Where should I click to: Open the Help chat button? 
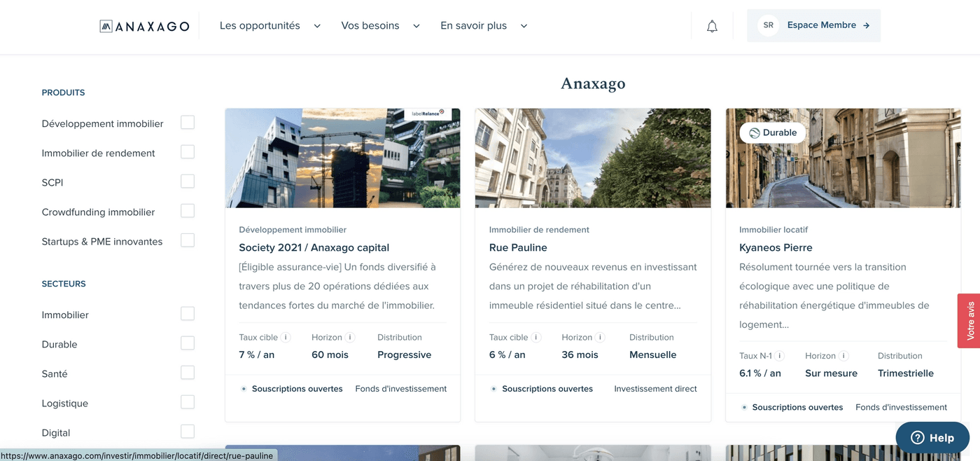click(x=933, y=438)
